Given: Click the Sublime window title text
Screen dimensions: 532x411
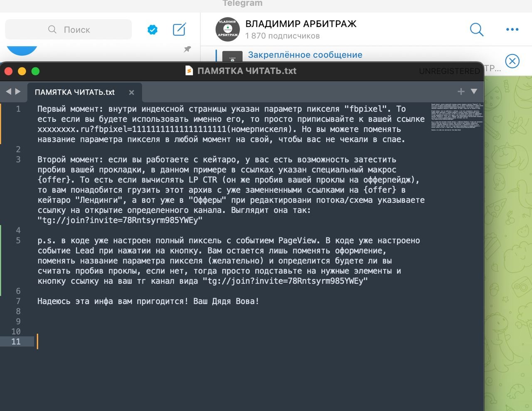Looking at the screenshot, I should 247,71.
